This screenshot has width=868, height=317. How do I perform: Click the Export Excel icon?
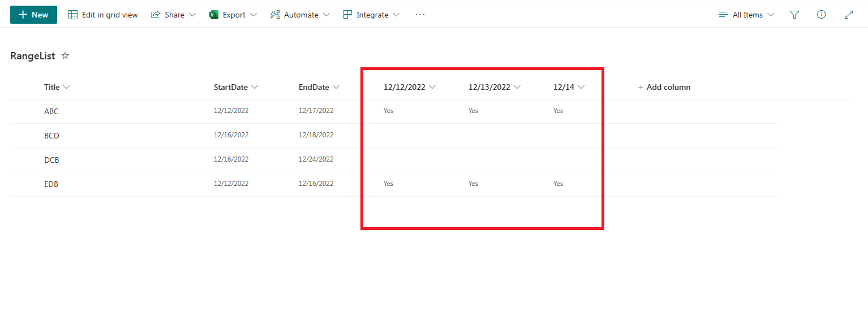(214, 15)
